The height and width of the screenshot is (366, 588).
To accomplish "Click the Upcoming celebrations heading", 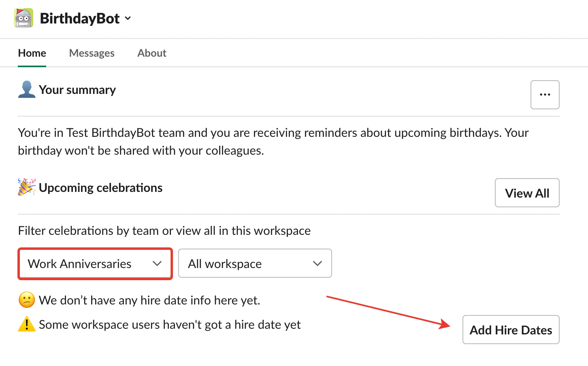I will tap(100, 188).
